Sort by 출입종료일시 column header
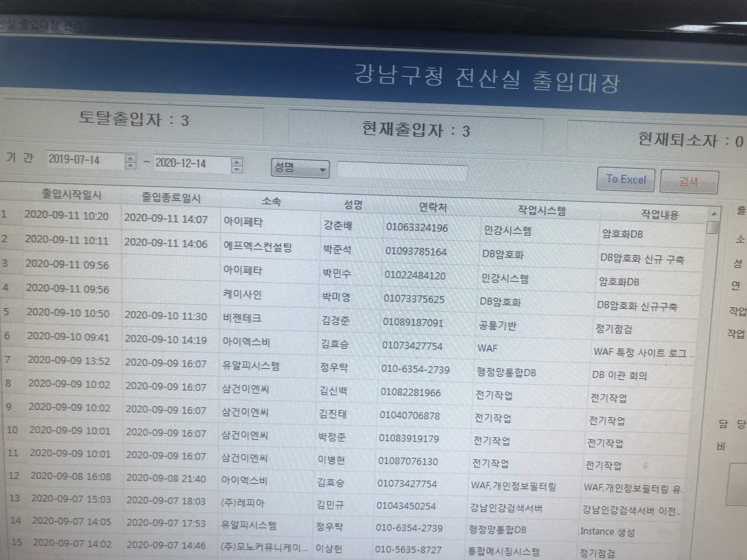The image size is (747, 560). 171,198
